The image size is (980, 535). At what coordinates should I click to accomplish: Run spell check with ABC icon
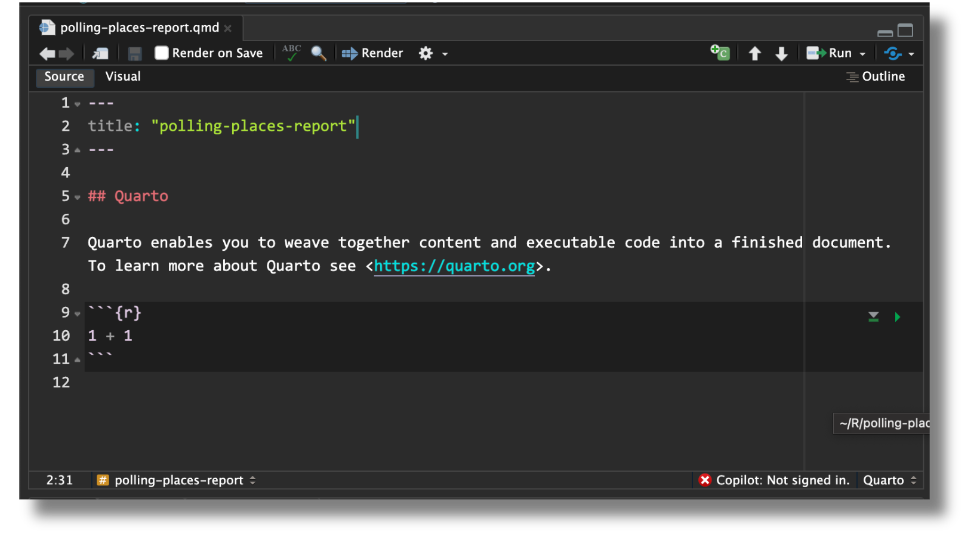coord(291,53)
